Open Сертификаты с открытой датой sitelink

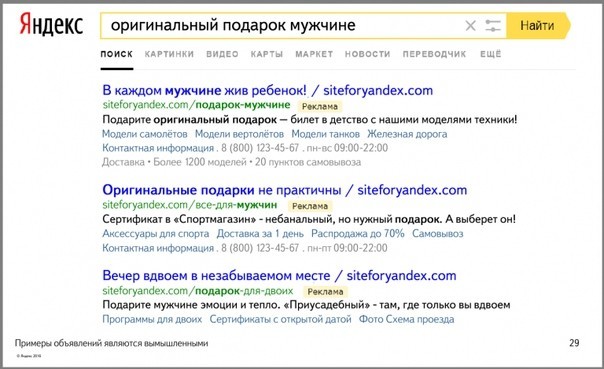[x=280, y=319]
